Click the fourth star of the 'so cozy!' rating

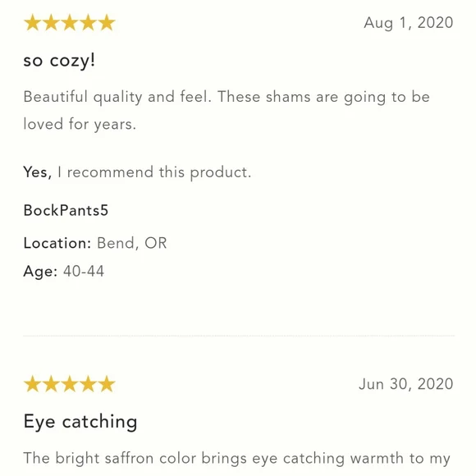(88, 23)
